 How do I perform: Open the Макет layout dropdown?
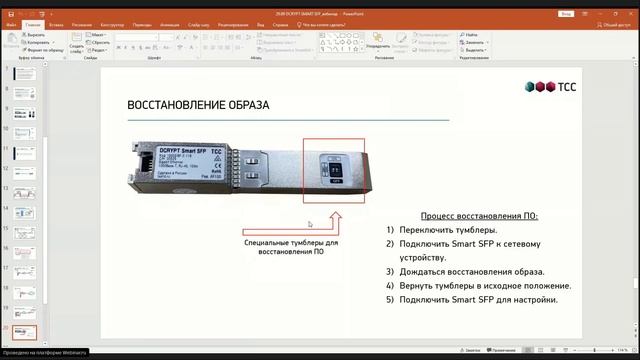click(x=96, y=35)
